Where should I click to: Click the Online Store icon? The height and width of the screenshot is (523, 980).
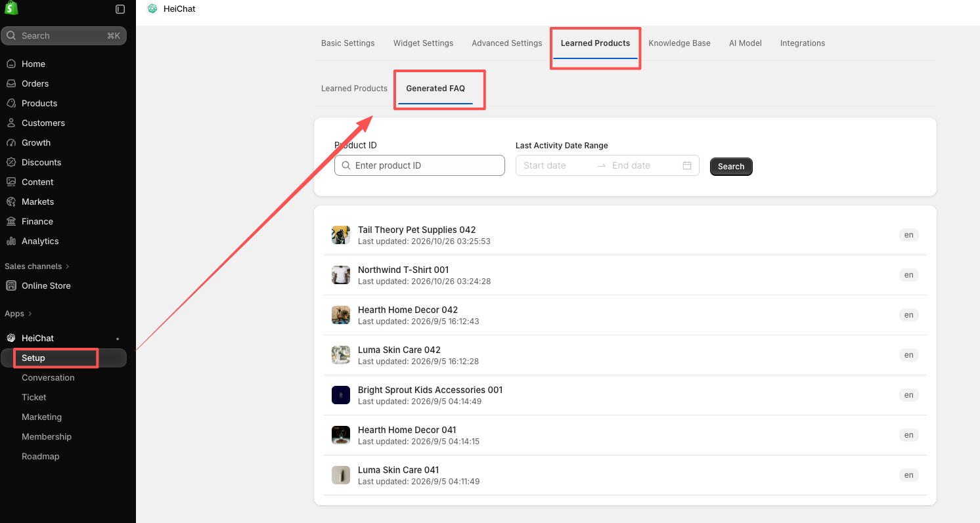(x=11, y=285)
